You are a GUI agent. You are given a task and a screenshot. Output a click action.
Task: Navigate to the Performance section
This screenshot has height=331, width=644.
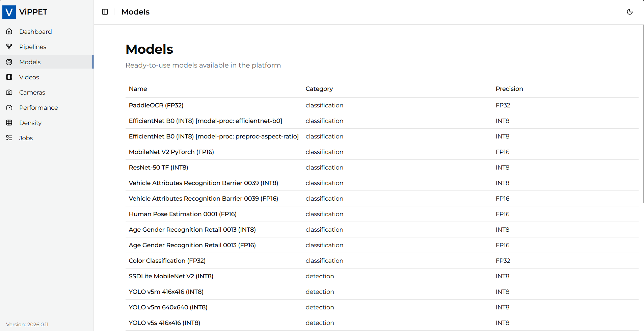38,107
